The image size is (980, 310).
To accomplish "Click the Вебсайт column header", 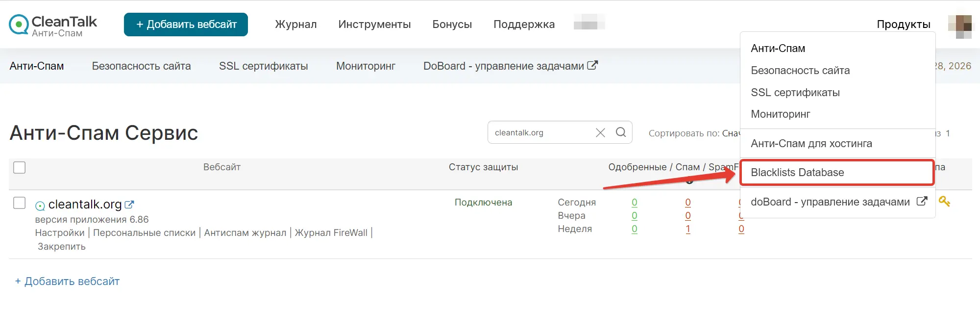I will [x=222, y=167].
